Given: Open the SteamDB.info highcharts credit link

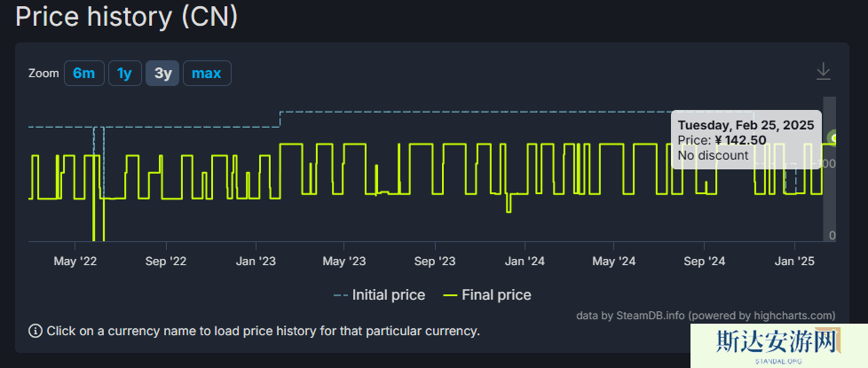Looking at the screenshot, I should click(705, 315).
